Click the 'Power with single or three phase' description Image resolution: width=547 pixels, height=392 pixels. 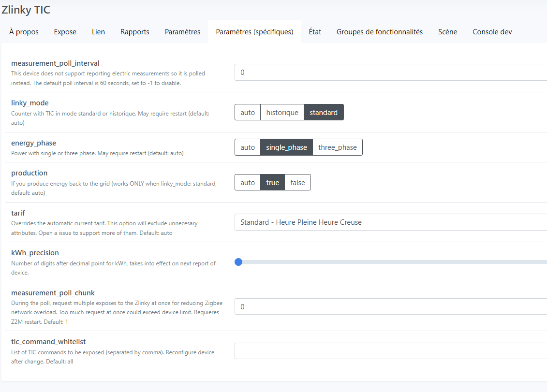(97, 153)
